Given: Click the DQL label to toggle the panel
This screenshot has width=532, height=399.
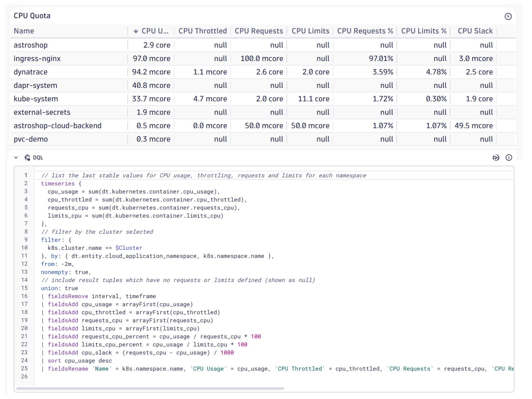Looking at the screenshot, I should (38, 158).
